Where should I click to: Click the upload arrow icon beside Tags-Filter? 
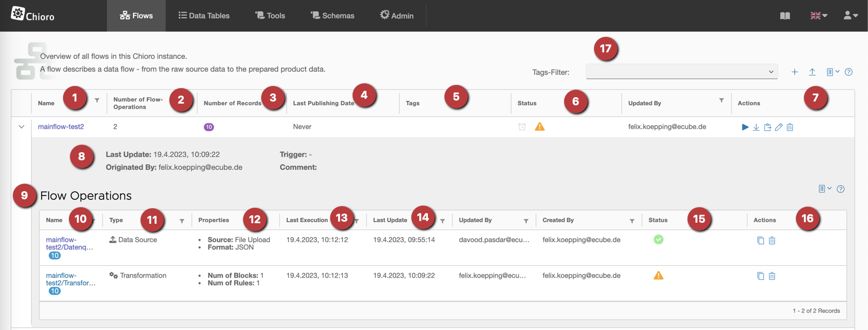pyautogui.click(x=812, y=72)
